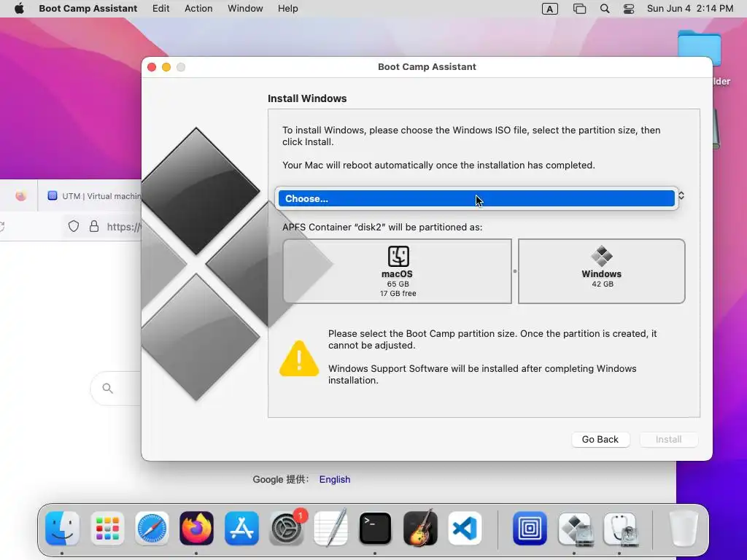747x560 pixels.
Task: Open the Apple menu
Action: pos(19,9)
